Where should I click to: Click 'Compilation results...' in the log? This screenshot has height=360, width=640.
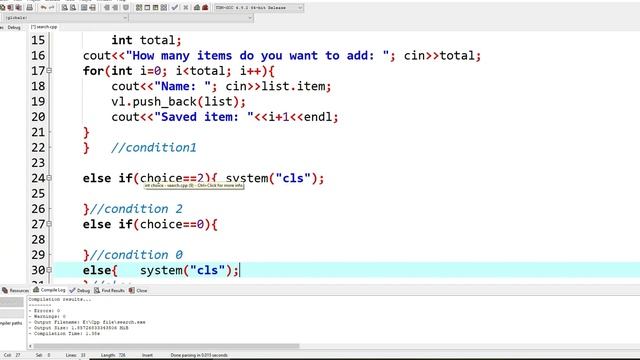(60, 299)
